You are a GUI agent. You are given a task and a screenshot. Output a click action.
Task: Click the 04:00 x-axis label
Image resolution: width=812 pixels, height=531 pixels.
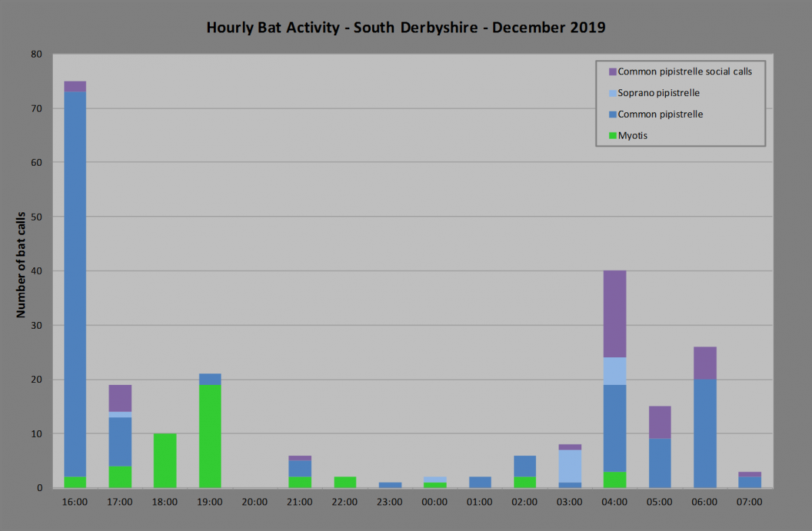click(x=614, y=503)
